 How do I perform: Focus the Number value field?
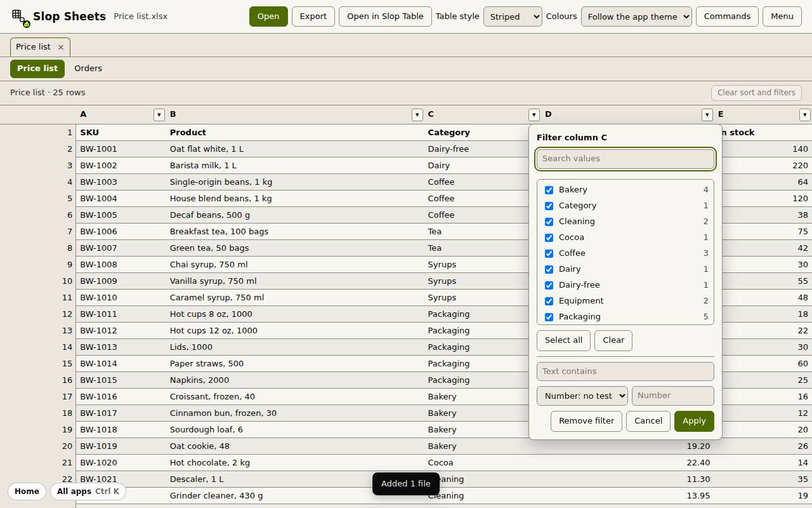(x=673, y=396)
